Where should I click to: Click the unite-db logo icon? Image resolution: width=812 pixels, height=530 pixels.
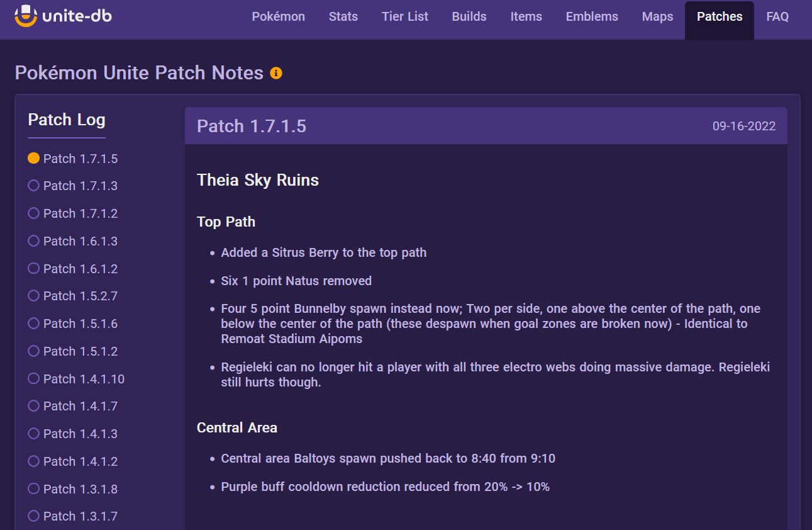(26, 16)
